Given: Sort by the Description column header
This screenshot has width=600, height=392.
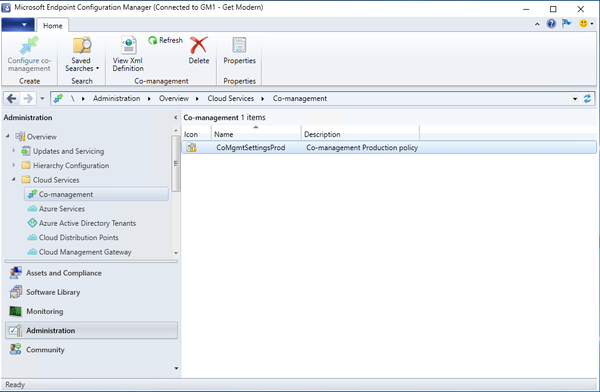Looking at the screenshot, I should 360,134.
